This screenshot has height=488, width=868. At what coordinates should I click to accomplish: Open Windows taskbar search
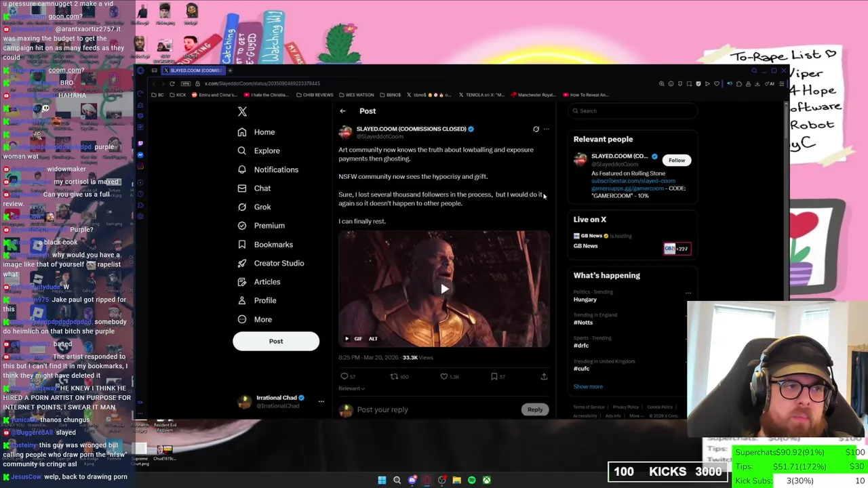(397, 480)
